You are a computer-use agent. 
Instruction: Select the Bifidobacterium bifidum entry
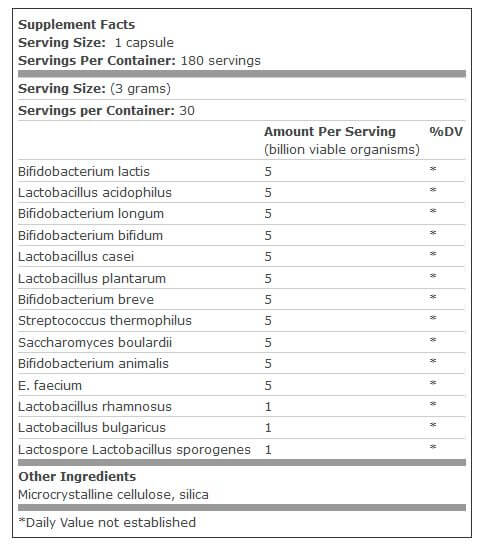(x=90, y=236)
